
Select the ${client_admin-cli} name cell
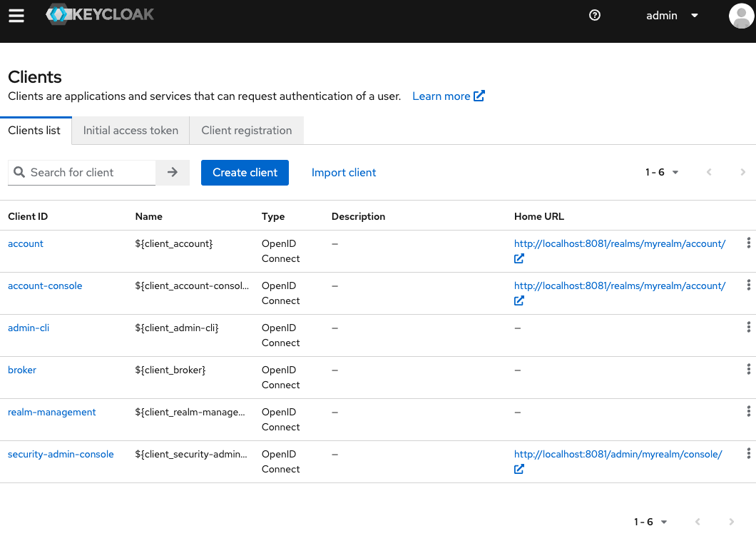[177, 328]
